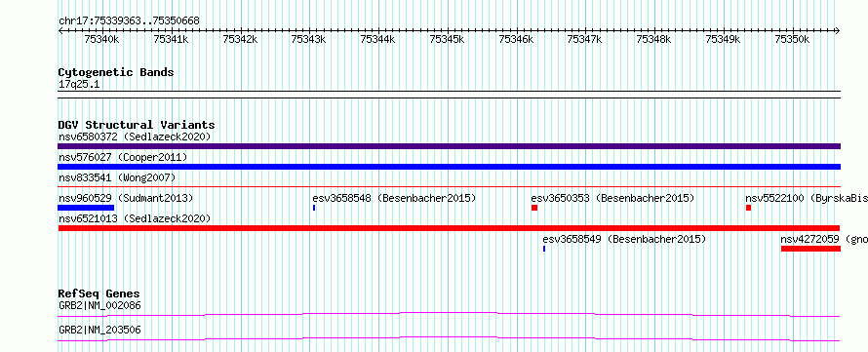Click the 75341k ruler tick label
The width and height of the screenshot is (868, 352).
[x=171, y=39]
